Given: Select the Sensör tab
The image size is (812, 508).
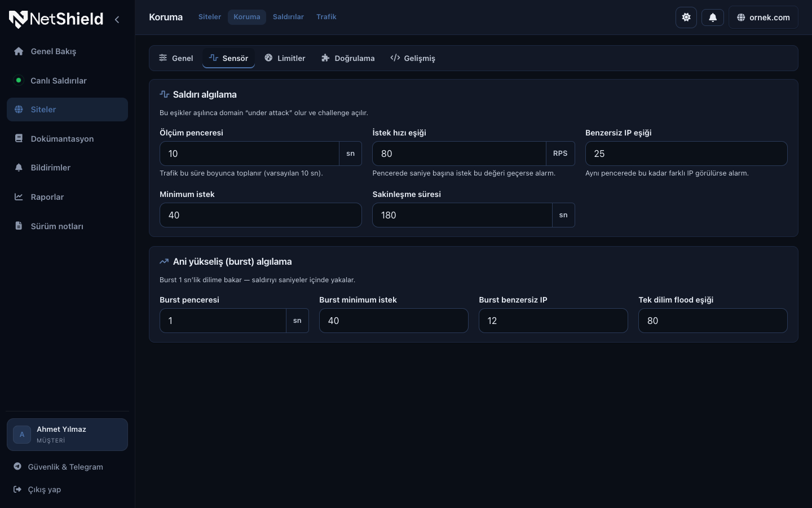Looking at the screenshot, I should tap(228, 58).
